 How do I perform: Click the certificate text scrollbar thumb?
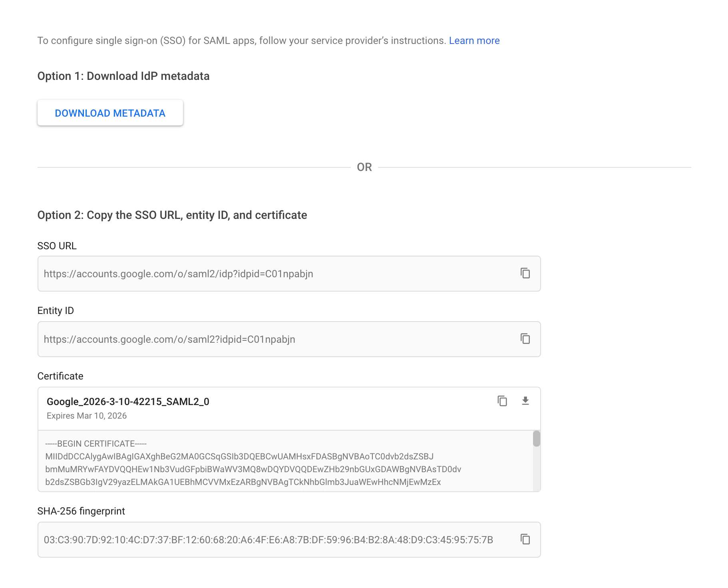coord(537,439)
